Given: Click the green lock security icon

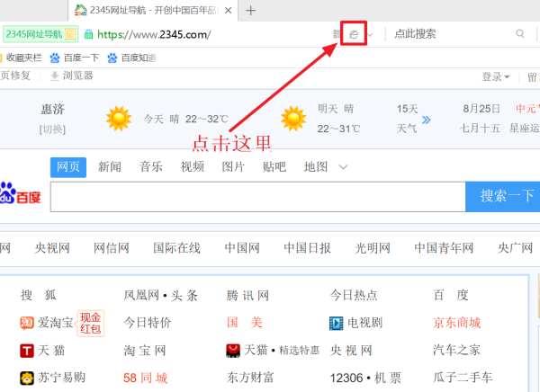Looking at the screenshot, I should pyautogui.click(x=88, y=34).
